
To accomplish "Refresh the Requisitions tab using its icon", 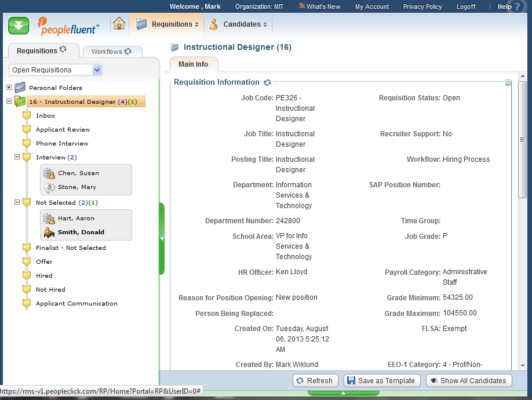I will click(x=63, y=50).
